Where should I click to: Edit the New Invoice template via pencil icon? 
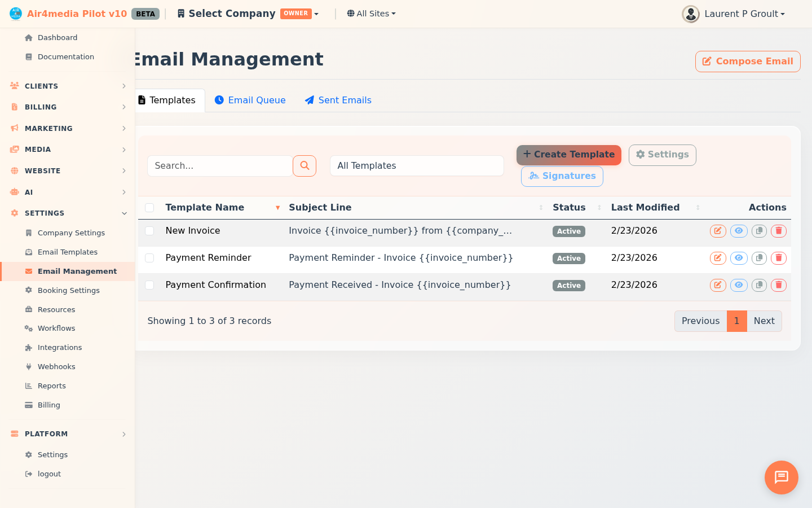718,231
